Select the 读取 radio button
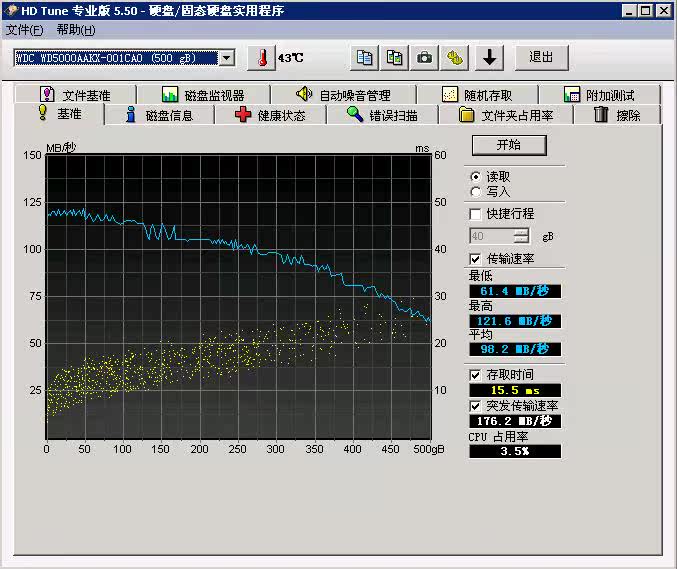The height and width of the screenshot is (569, 677). [x=475, y=177]
